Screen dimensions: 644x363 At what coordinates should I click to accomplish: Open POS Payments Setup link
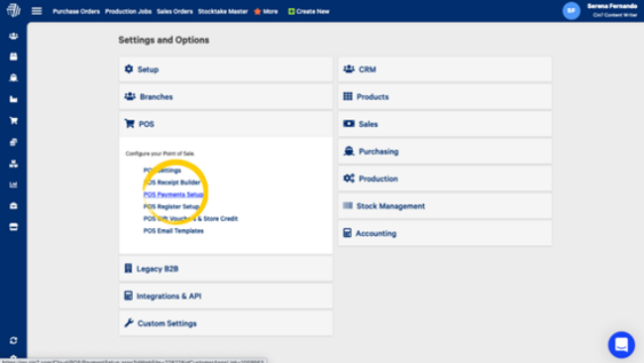pyautogui.click(x=173, y=194)
